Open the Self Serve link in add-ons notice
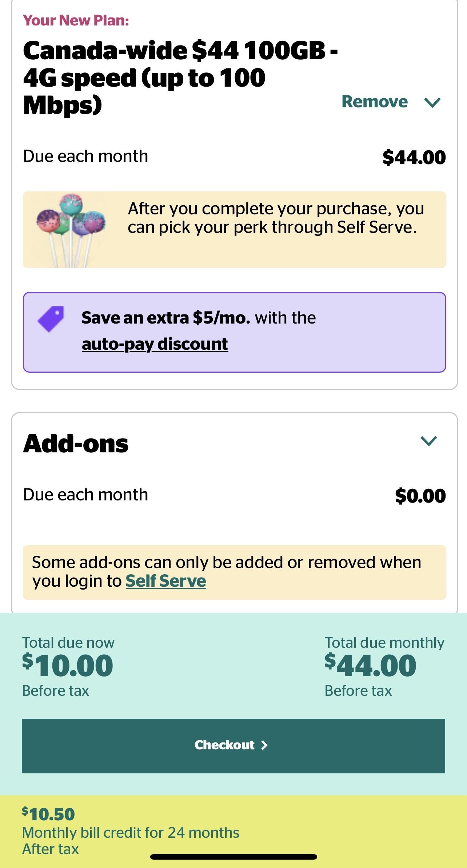The height and width of the screenshot is (868, 467). 166,581
